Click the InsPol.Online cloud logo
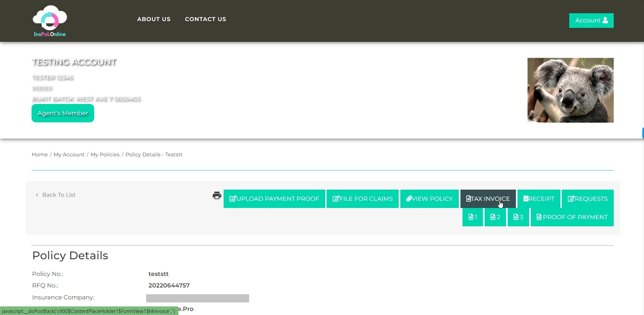This screenshot has height=315, width=644. (50, 21)
